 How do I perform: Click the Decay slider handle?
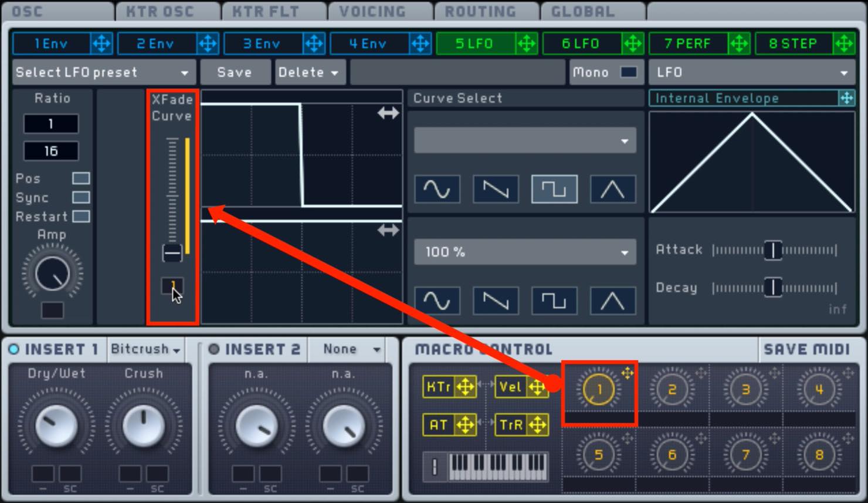pos(773,288)
